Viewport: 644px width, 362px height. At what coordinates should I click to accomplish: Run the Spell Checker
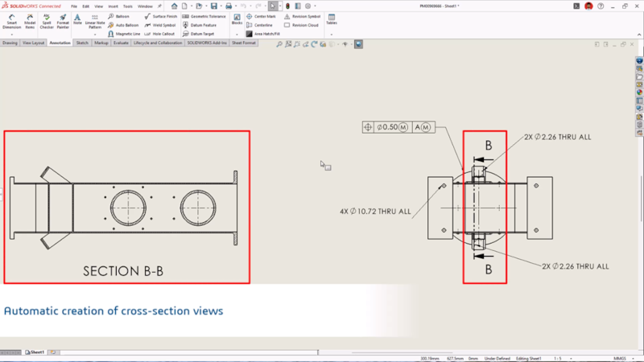[x=47, y=21]
